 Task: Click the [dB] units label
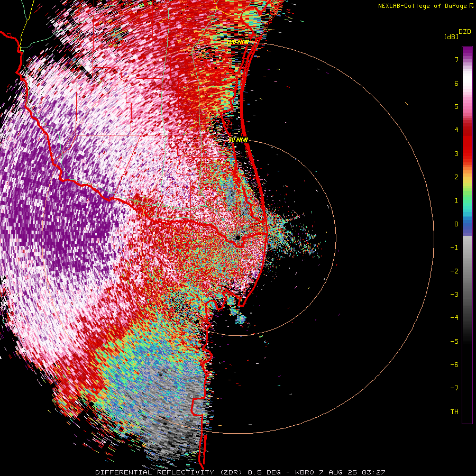tap(451, 37)
